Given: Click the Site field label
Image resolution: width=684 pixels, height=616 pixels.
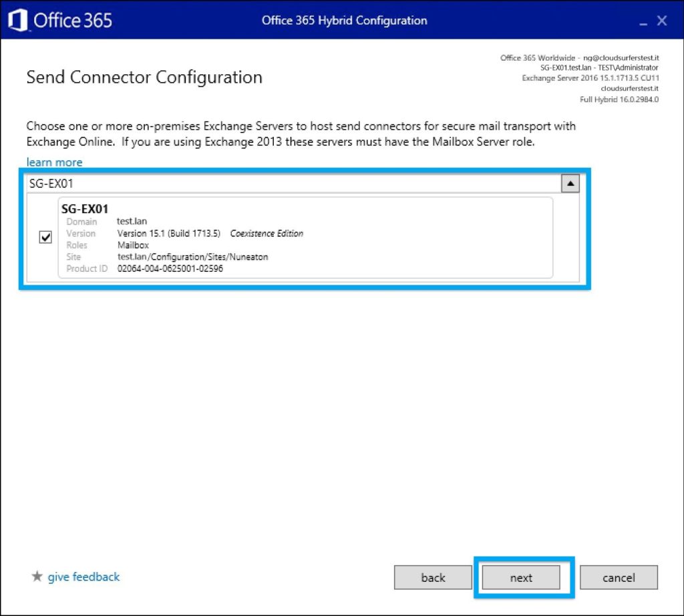Looking at the screenshot, I should click(x=73, y=257).
